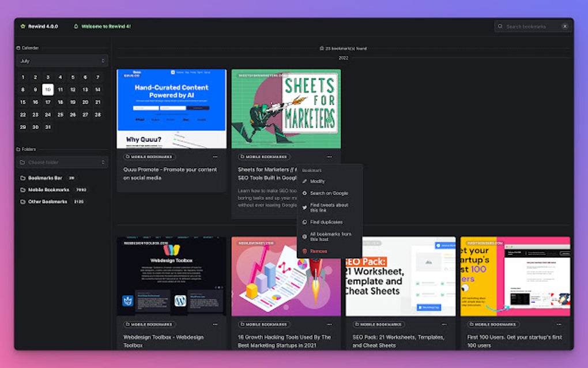Select day 24 in the calendar
588x368 pixels.
pyautogui.click(x=48, y=114)
